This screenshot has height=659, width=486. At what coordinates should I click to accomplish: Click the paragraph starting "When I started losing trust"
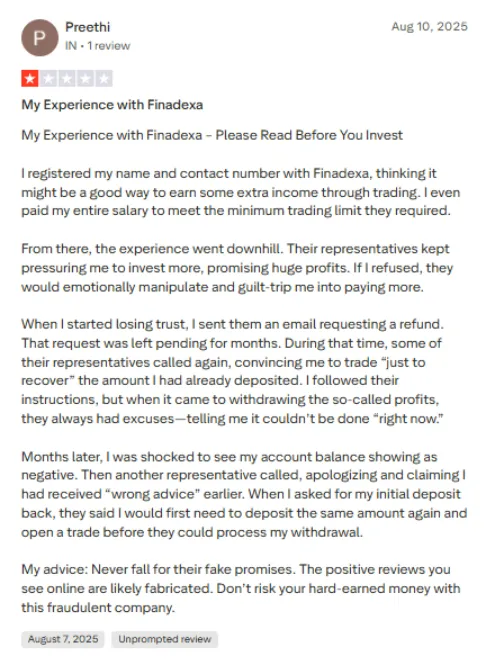[232, 371]
